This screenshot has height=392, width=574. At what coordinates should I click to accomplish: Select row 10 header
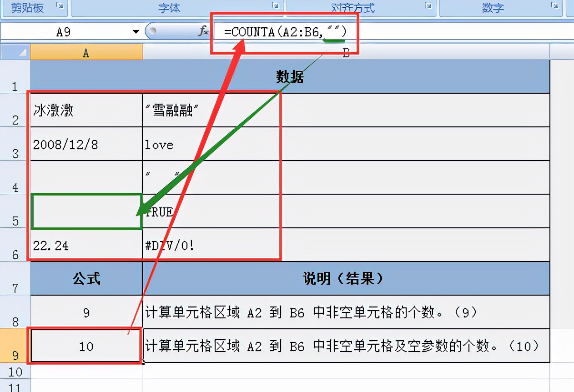tap(15, 372)
